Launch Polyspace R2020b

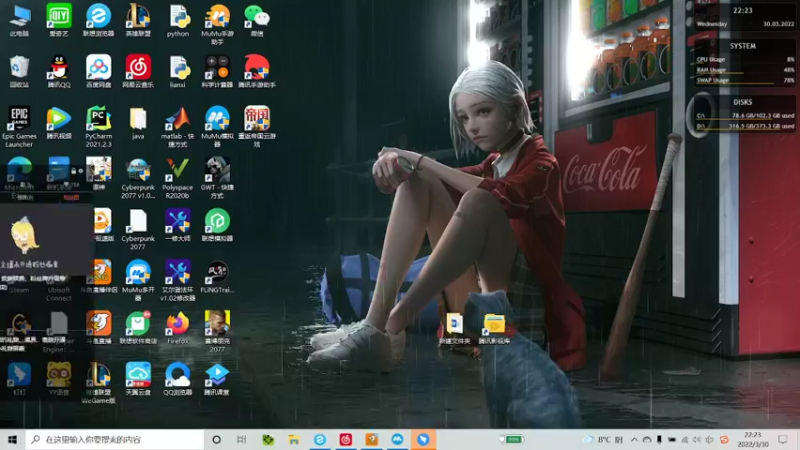[x=178, y=178]
